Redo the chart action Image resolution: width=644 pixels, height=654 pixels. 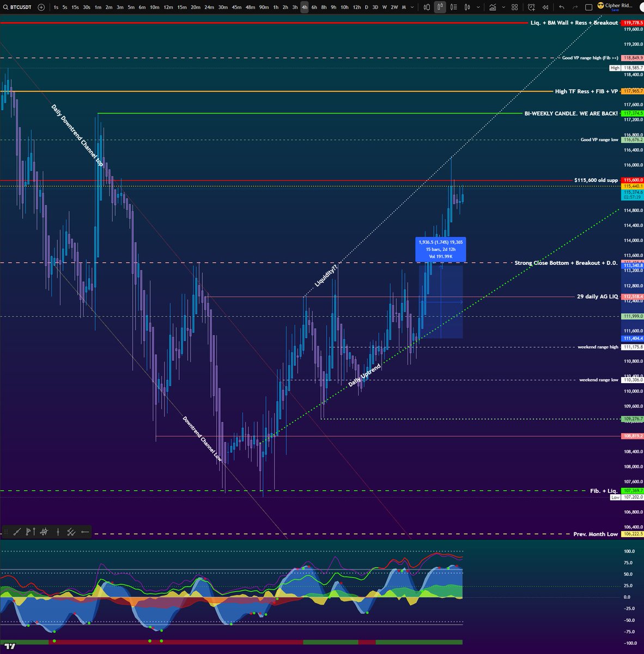pyautogui.click(x=574, y=8)
